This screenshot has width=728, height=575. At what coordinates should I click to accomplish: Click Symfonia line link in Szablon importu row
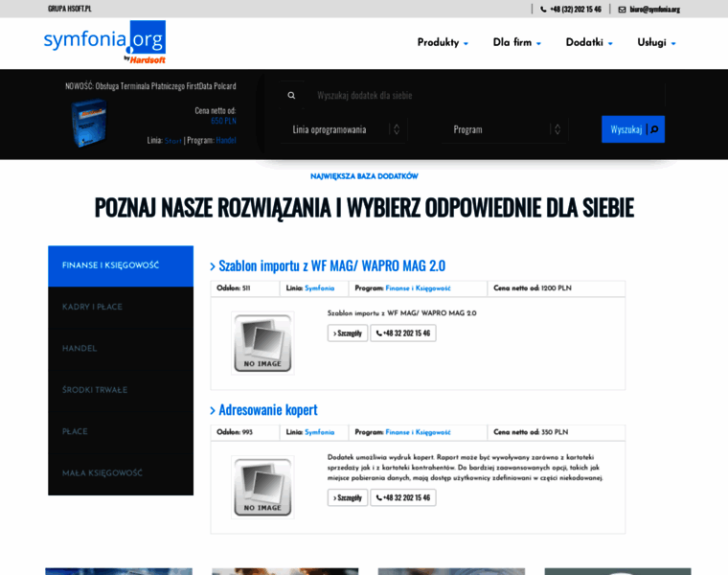coord(319,287)
